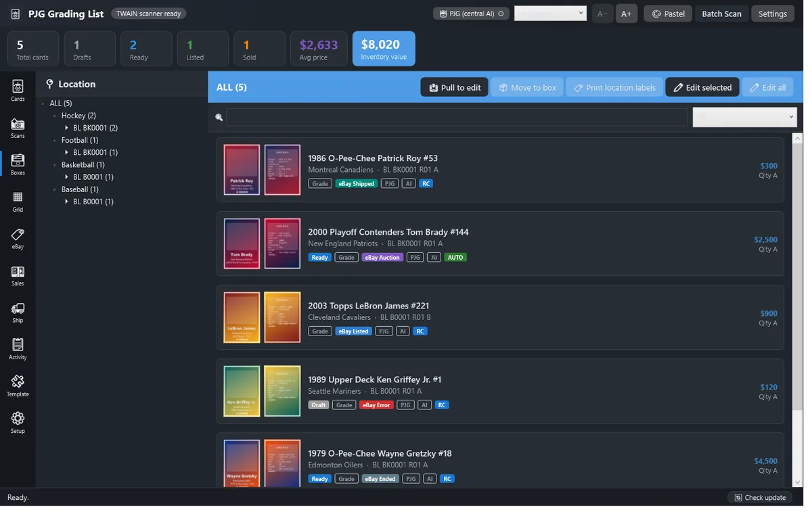Select the Total cards stat tile

[32, 49]
